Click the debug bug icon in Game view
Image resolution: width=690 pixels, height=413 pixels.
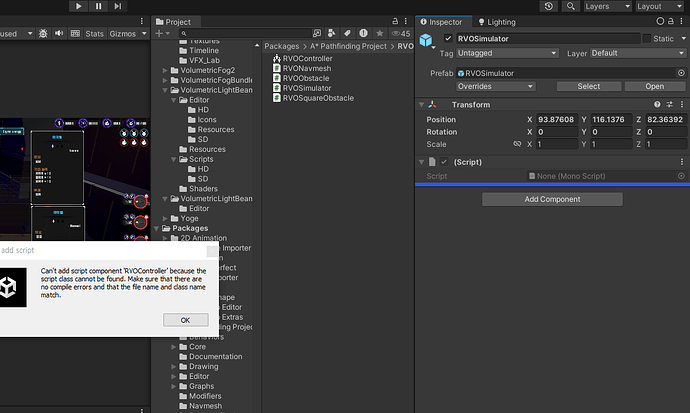pos(42,33)
